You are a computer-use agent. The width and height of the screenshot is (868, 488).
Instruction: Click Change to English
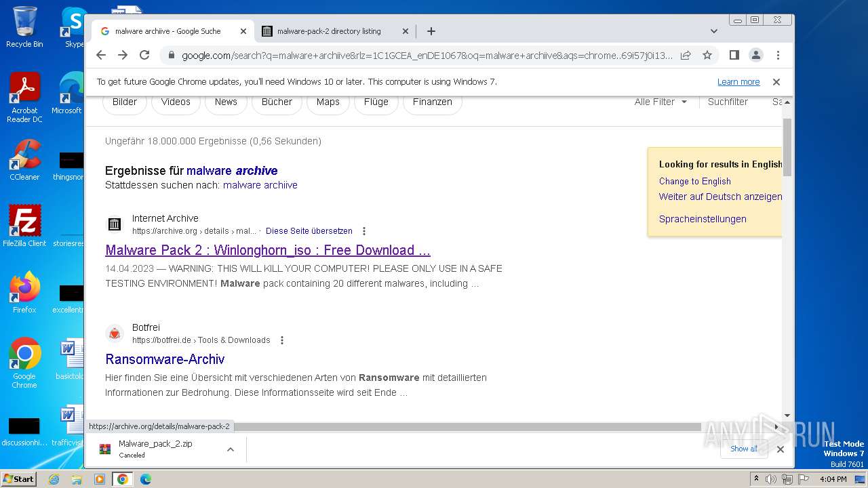695,182
